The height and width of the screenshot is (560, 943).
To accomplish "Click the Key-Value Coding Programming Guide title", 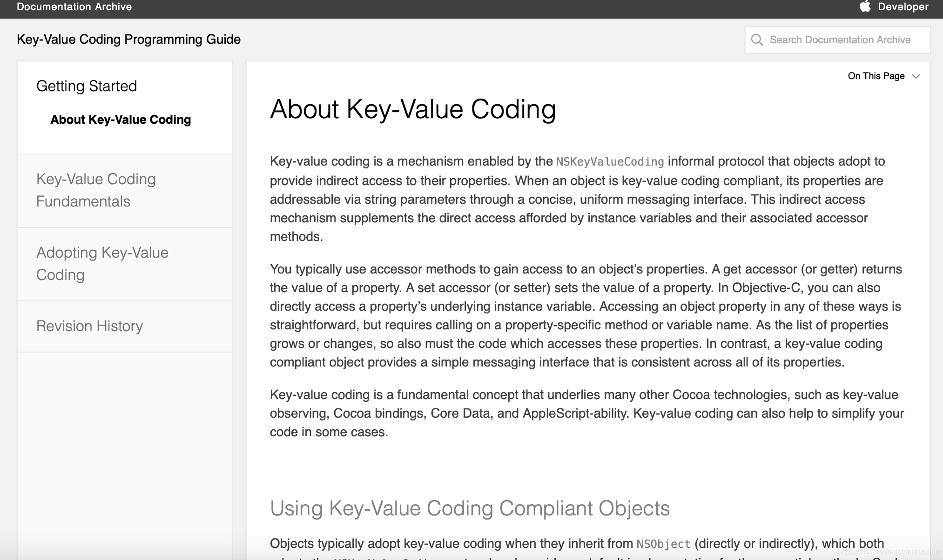I will coord(128,39).
